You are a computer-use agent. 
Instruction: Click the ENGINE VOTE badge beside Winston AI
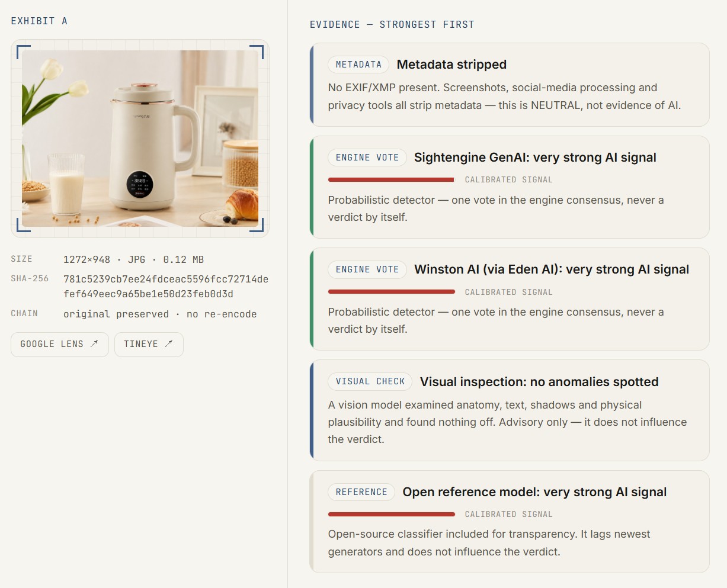367,269
